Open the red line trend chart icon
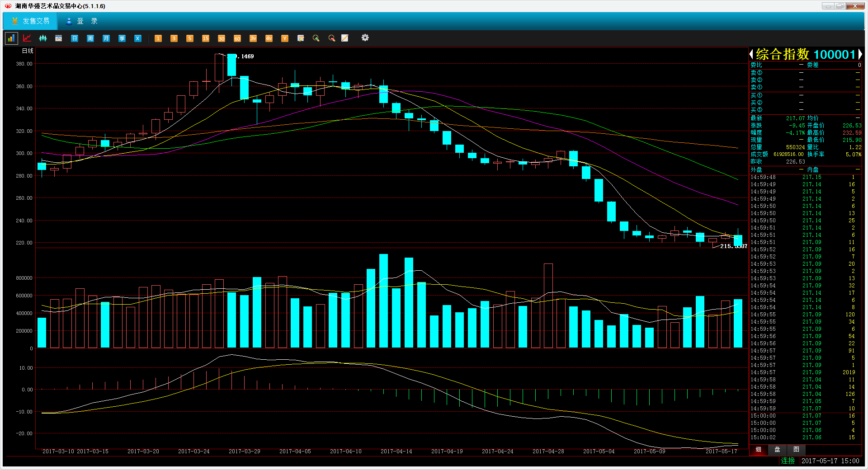Screen dimensions: 868x470 [x=27, y=38]
